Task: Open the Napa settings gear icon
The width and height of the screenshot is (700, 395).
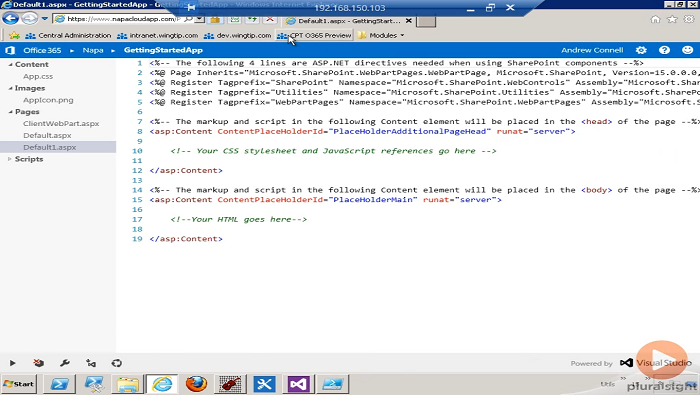Action: [641, 50]
